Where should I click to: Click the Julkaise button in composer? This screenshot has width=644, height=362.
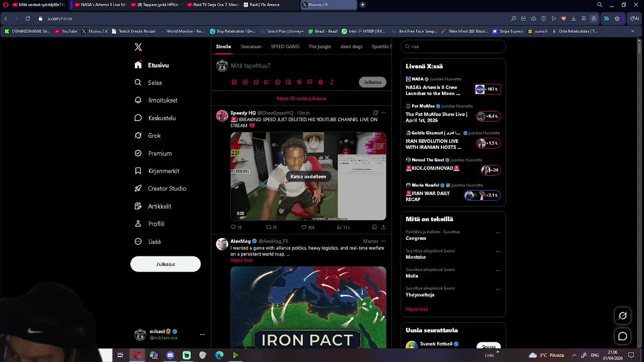[372, 82]
